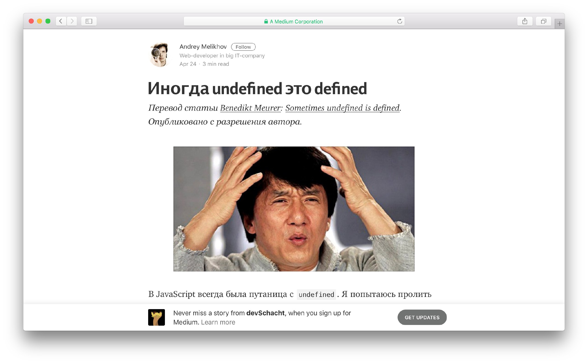Click the green lock icon in address bar
The image size is (588, 364).
[266, 21]
